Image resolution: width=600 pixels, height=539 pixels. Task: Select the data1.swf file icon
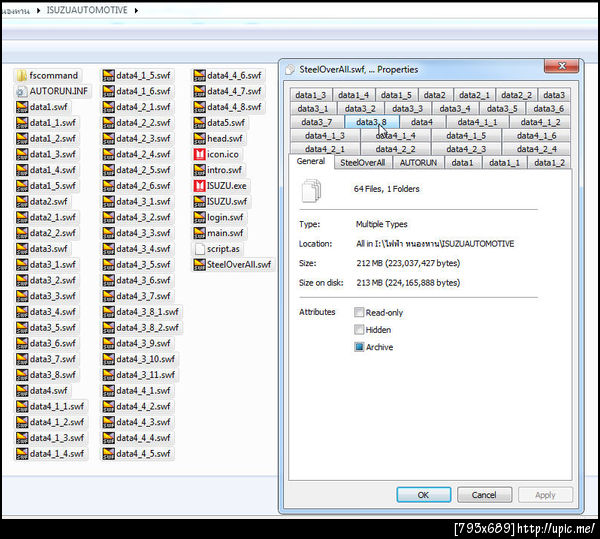(x=22, y=107)
